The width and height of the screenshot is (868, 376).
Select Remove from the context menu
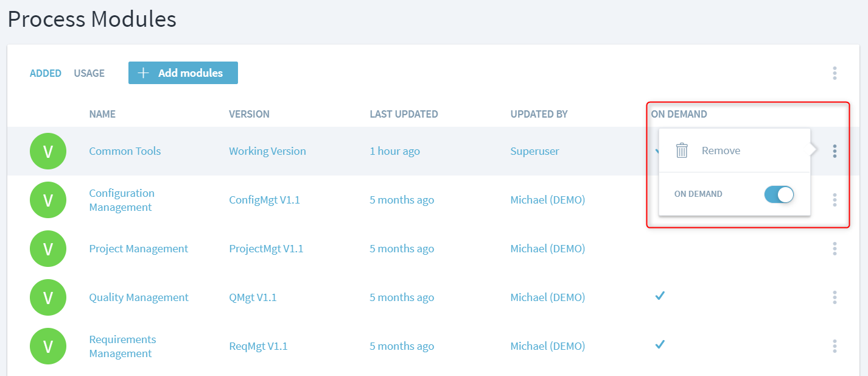721,151
